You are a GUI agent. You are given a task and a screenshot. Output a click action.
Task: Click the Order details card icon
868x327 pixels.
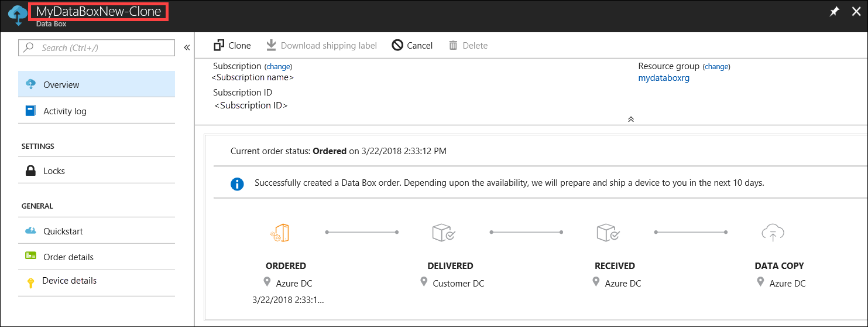click(x=31, y=256)
